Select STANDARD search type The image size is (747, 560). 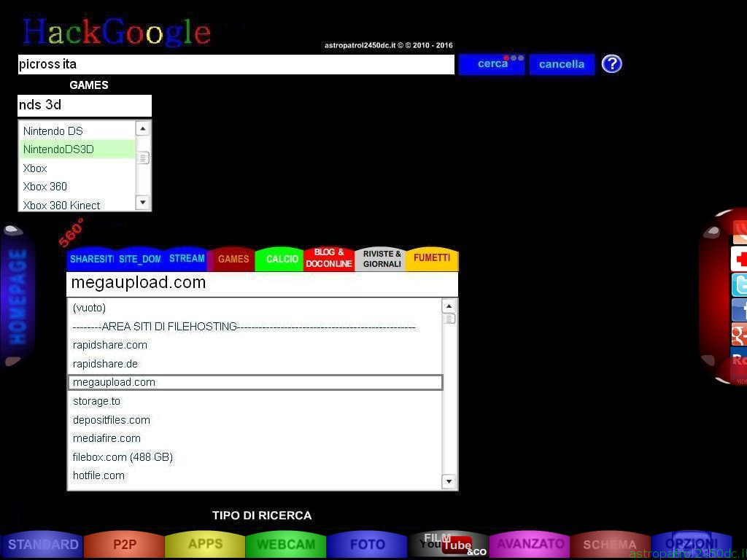tap(42, 544)
